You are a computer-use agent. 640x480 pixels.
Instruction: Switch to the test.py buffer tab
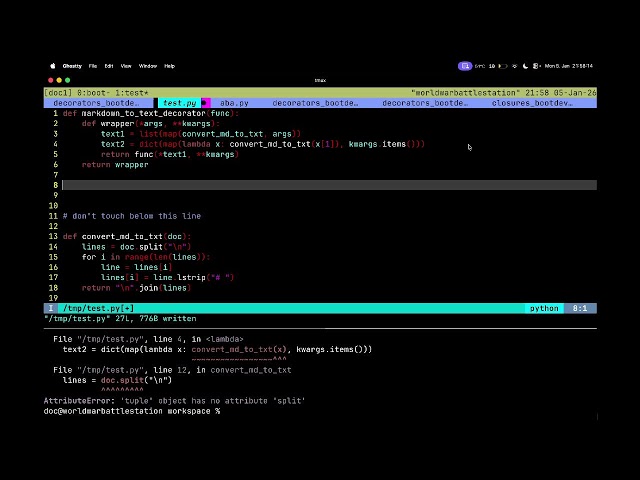click(x=180, y=103)
